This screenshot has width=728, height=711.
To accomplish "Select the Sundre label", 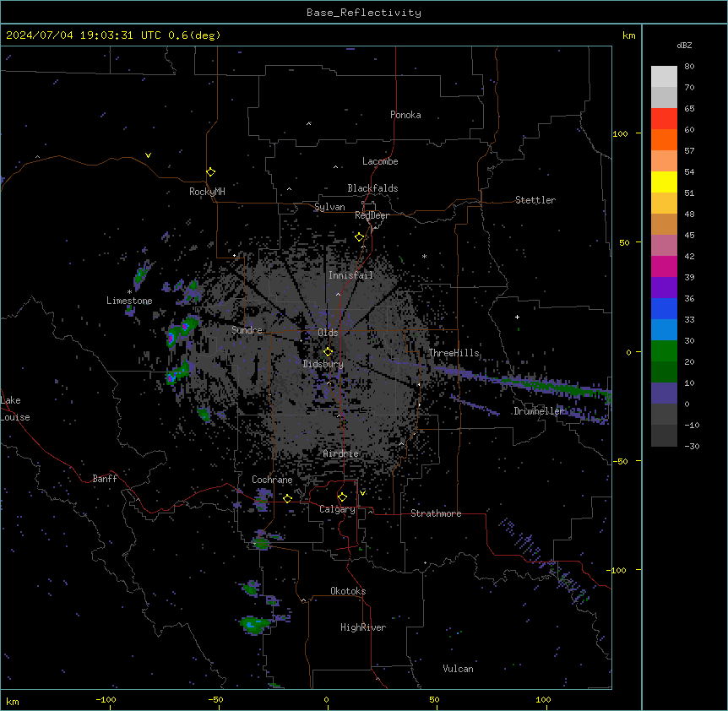I will pyautogui.click(x=247, y=330).
